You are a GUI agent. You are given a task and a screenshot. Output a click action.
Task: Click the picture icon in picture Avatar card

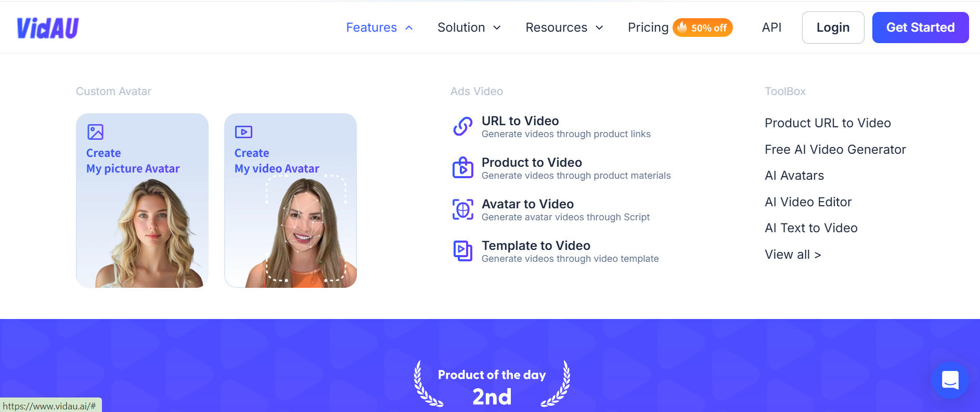pos(95,132)
